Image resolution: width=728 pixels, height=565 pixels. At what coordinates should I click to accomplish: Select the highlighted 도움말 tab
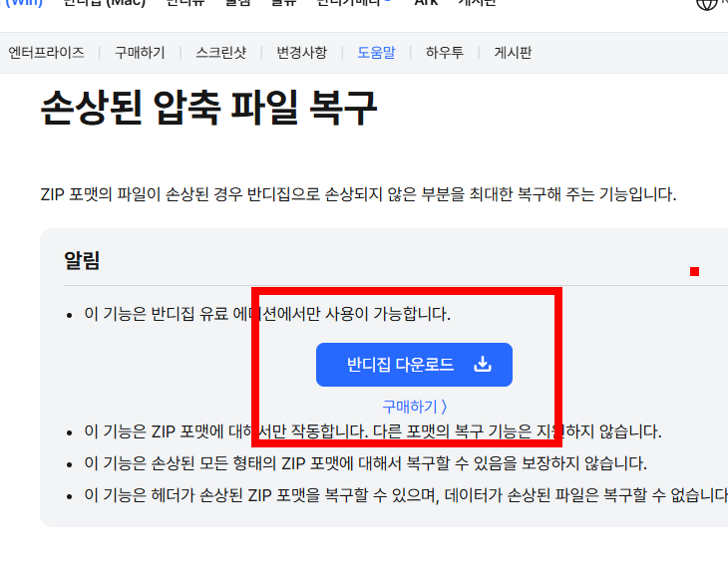pyautogui.click(x=377, y=53)
